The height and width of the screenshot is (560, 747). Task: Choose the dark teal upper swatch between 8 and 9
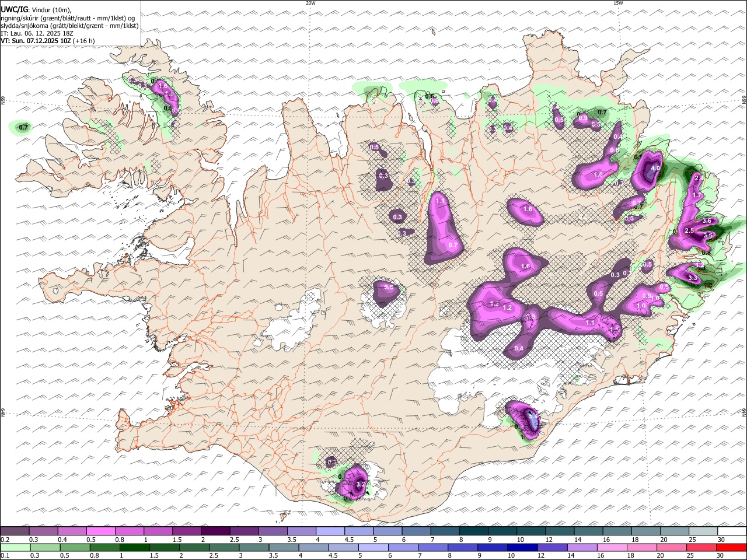coord(473,531)
